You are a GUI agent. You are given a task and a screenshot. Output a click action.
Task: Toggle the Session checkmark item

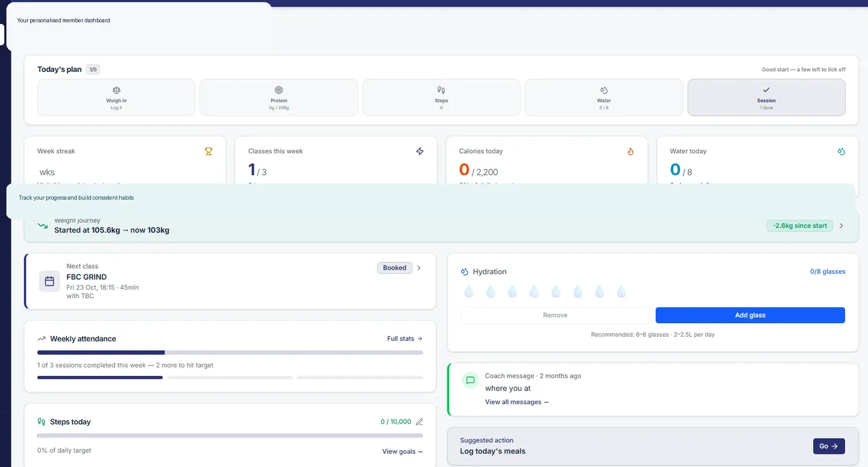(x=766, y=97)
